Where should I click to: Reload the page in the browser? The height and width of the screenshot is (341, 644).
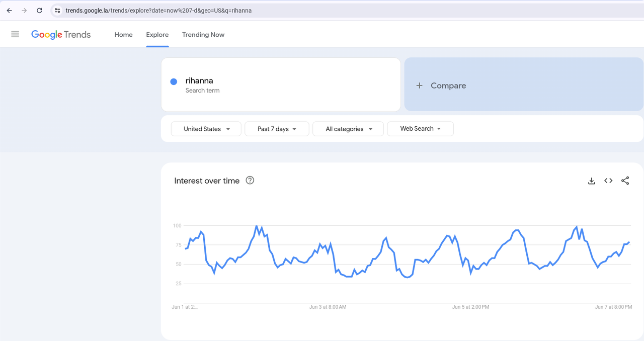pyautogui.click(x=39, y=10)
